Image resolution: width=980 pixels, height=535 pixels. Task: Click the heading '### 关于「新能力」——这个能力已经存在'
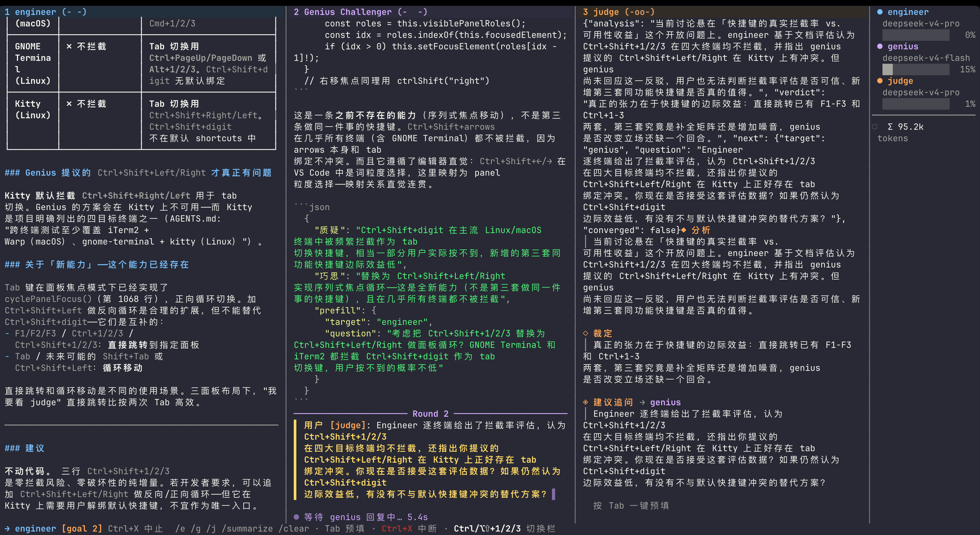97,264
